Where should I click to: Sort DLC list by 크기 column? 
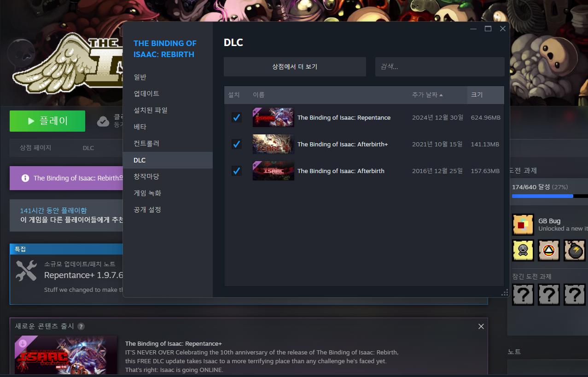pos(485,95)
